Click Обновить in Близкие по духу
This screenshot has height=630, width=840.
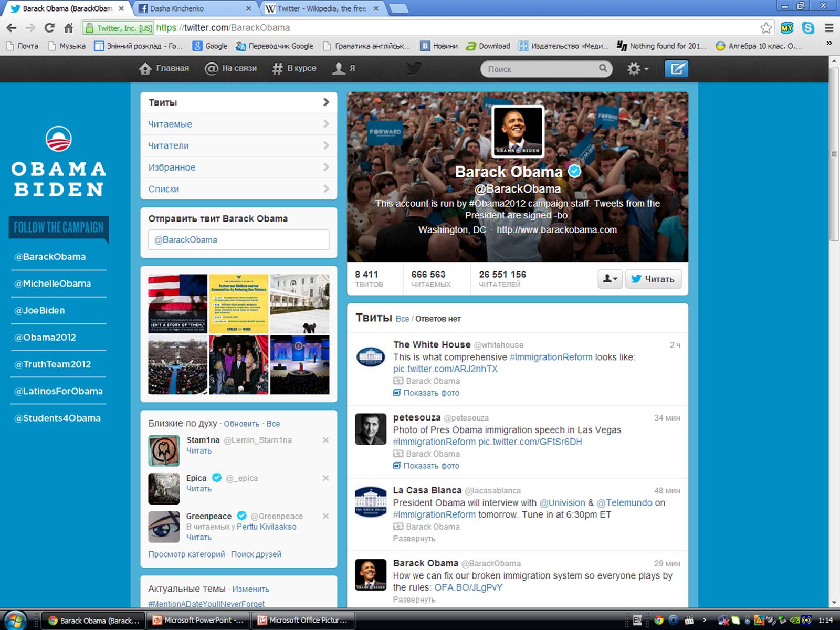[x=241, y=424]
